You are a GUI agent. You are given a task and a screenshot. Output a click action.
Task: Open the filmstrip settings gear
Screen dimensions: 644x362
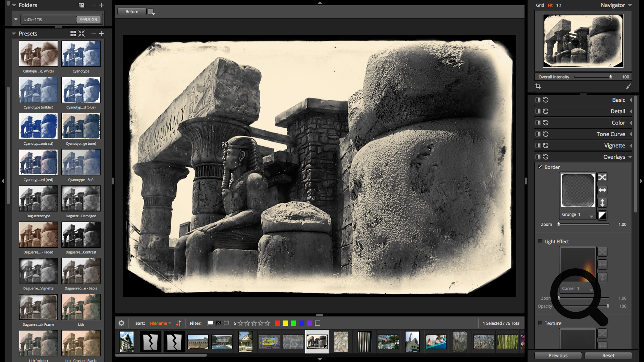pyautogui.click(x=122, y=323)
